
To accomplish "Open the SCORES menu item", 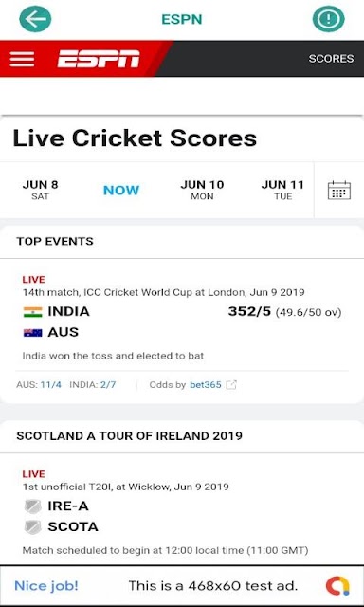I will pos(331,59).
